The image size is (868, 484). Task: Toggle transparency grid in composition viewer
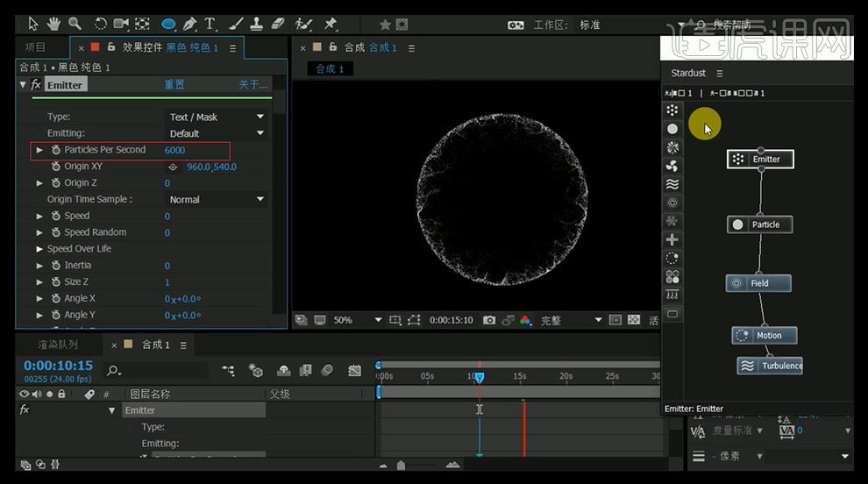coord(636,320)
